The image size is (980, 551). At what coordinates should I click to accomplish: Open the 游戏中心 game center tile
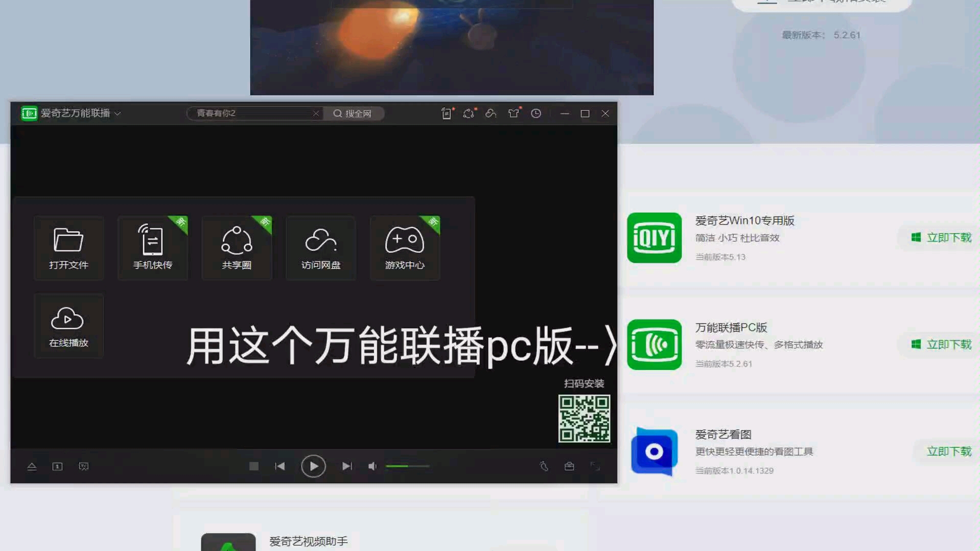coord(405,248)
